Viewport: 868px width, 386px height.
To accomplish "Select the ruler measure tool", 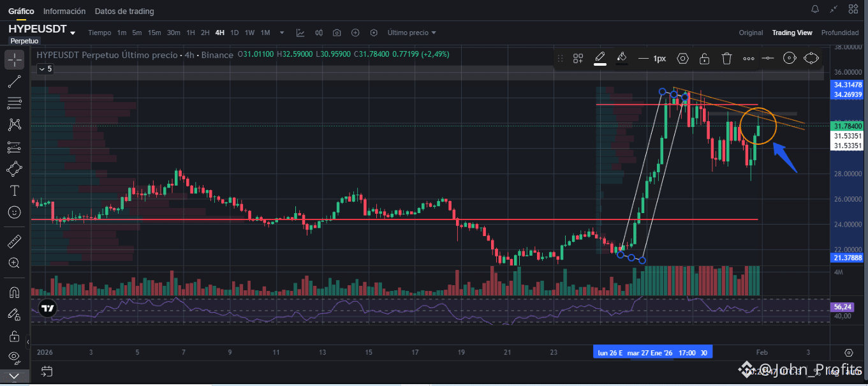I will tap(14, 241).
